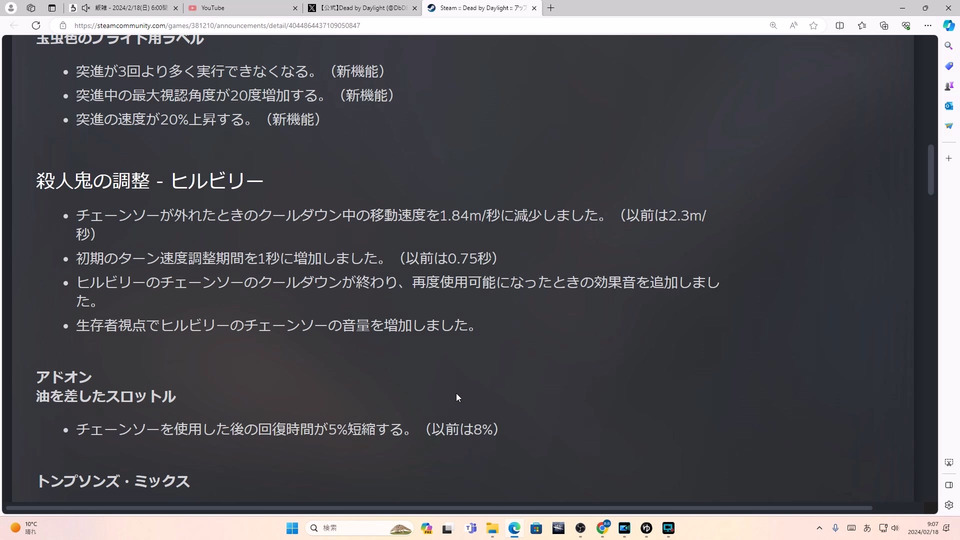Image resolution: width=960 pixels, height=540 pixels.
Task: Open the Windows Start menu
Action: [292, 528]
